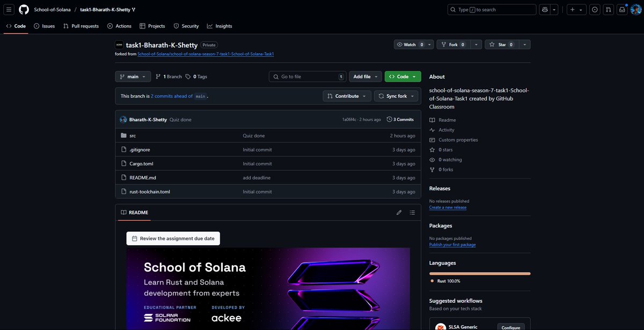This screenshot has width=644, height=330.
Task: Open the School of Solana banner image
Action: (268, 289)
